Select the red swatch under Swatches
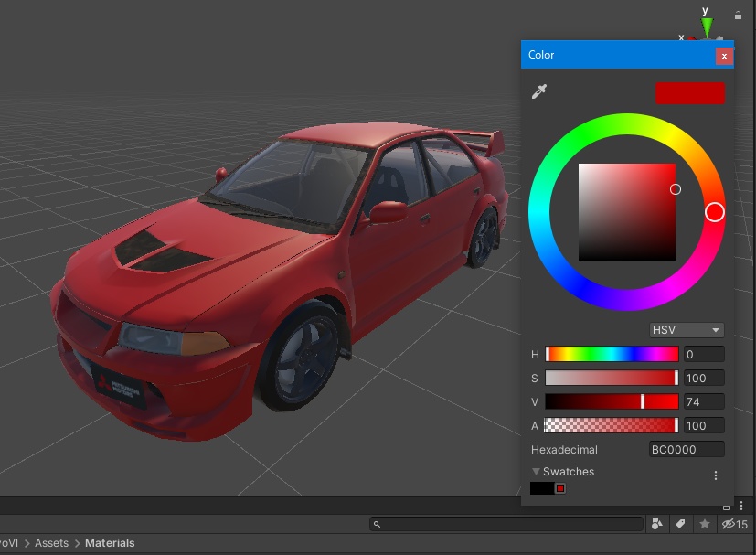Viewport: 756px width, 555px height. [561, 488]
